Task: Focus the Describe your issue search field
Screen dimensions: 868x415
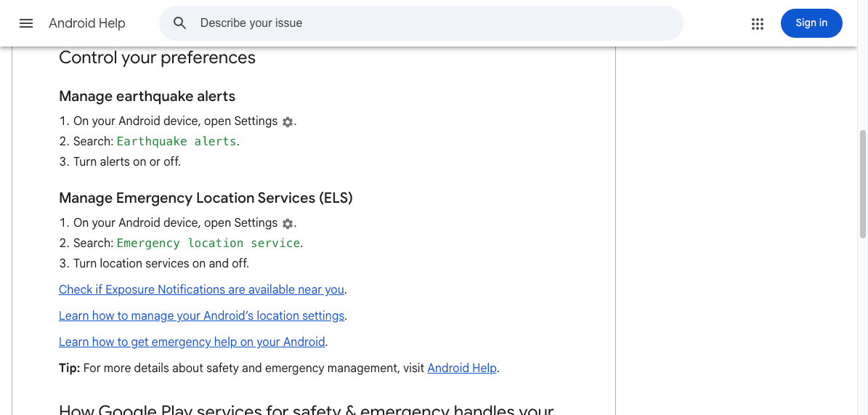Action: pos(421,23)
